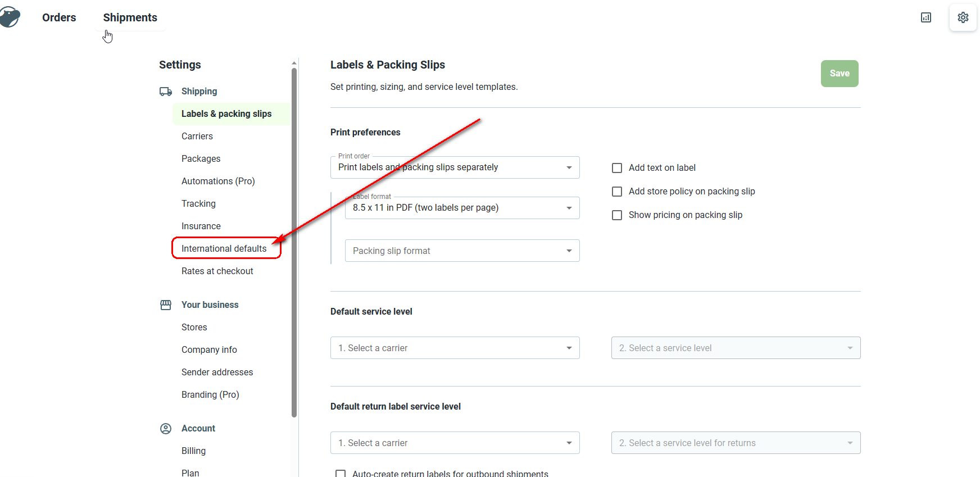The image size is (980, 477).
Task: Click the Shippo logo icon
Action: pos(10,17)
